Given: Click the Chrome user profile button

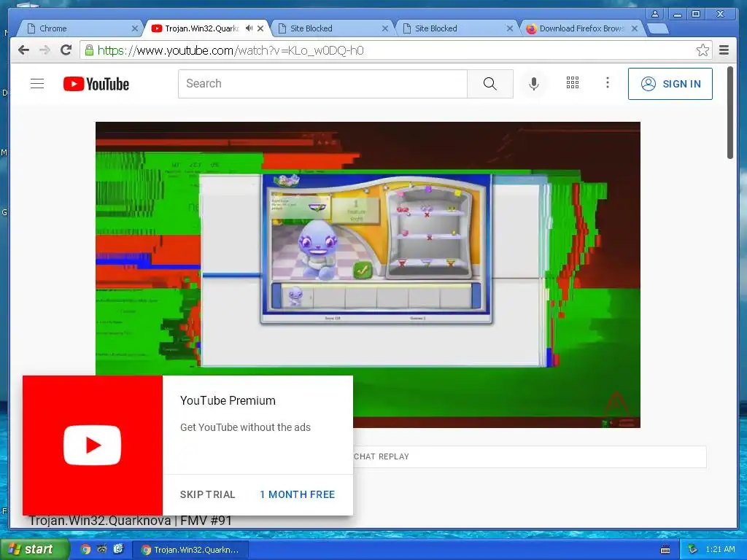Looking at the screenshot, I should 655,14.
